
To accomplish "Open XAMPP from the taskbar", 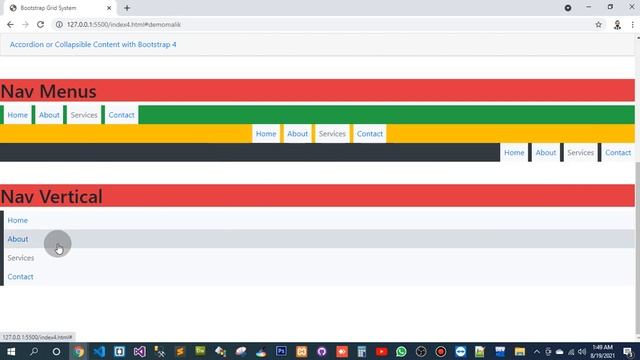I will pyautogui.click(x=302, y=351).
